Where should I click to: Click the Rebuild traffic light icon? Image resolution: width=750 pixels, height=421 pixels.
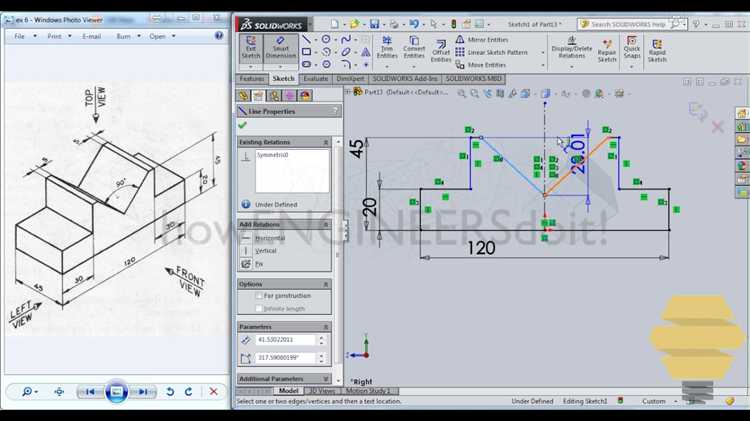coord(453,24)
